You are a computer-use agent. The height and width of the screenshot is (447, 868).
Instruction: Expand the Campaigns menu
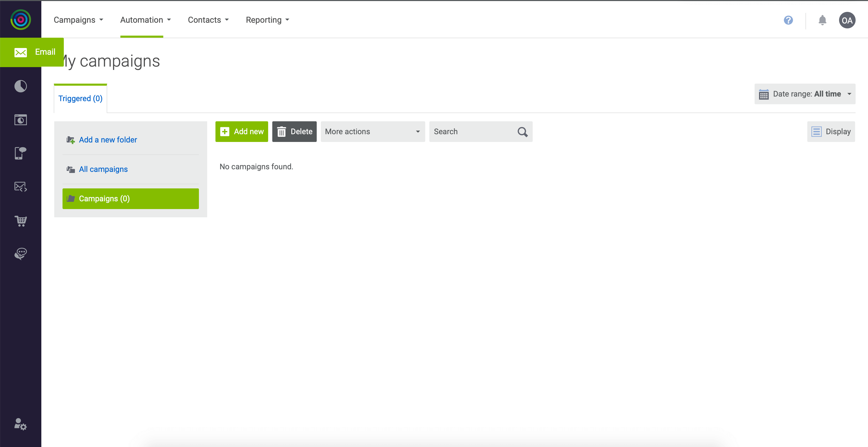pos(78,20)
